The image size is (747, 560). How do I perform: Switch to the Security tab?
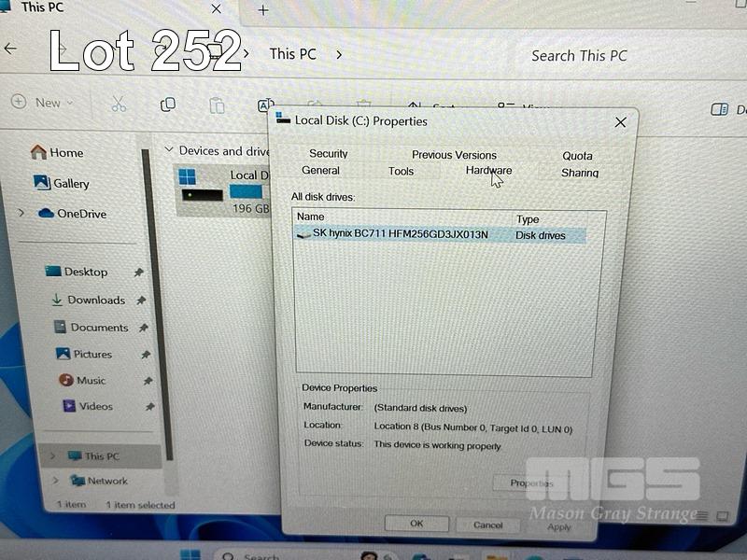(328, 154)
